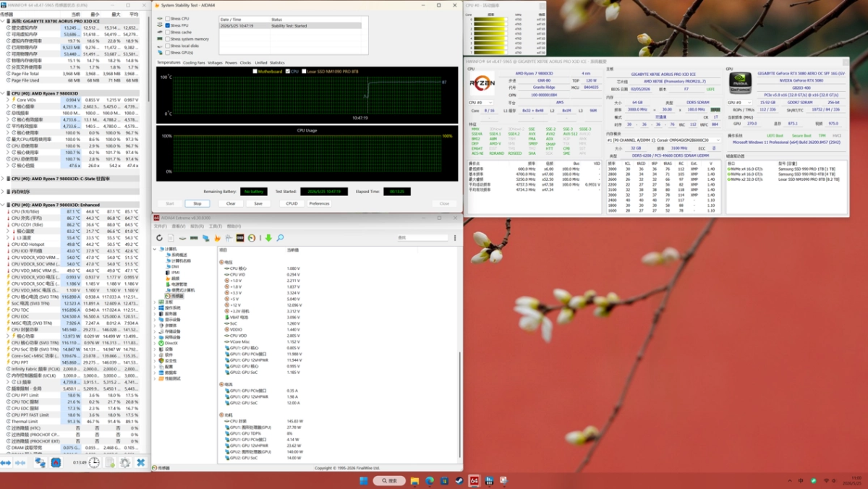Open the three-dot menu in AIDA64 Extreme
868x489 pixels.
455,238
